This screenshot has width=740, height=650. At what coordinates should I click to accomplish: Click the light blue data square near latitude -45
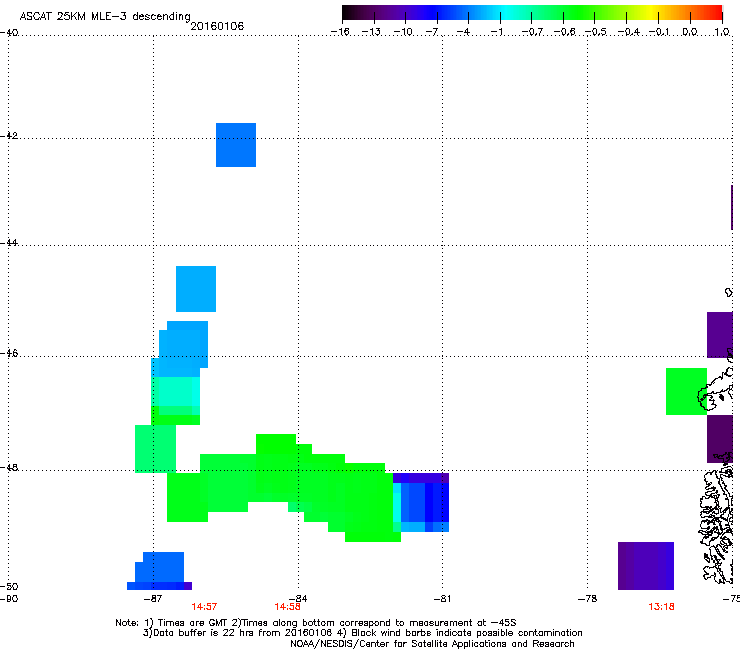tap(196, 289)
